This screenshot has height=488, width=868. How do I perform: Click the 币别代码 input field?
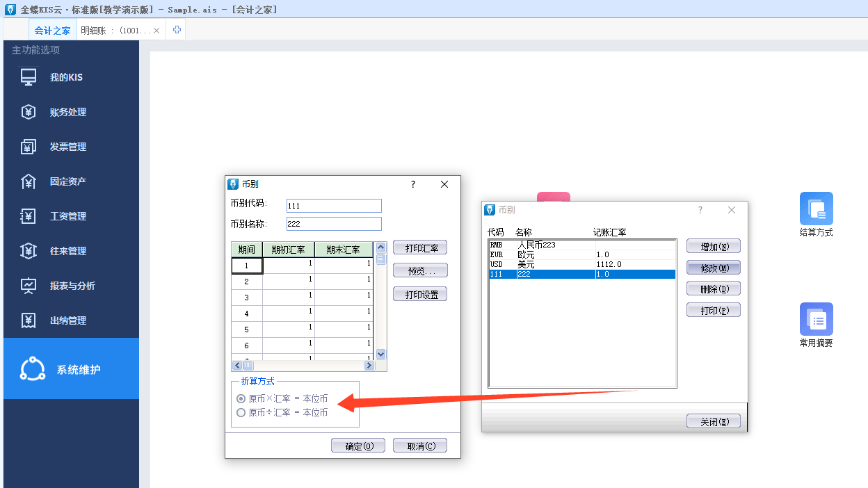click(334, 206)
